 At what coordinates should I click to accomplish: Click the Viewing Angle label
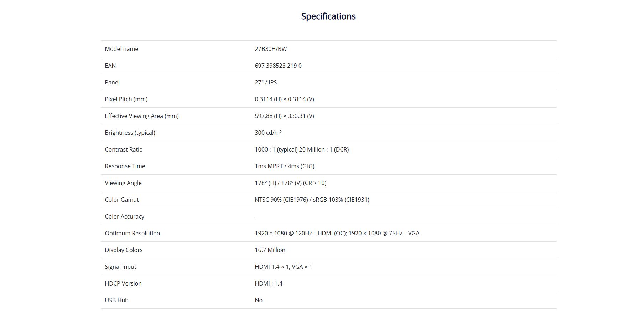123,183
